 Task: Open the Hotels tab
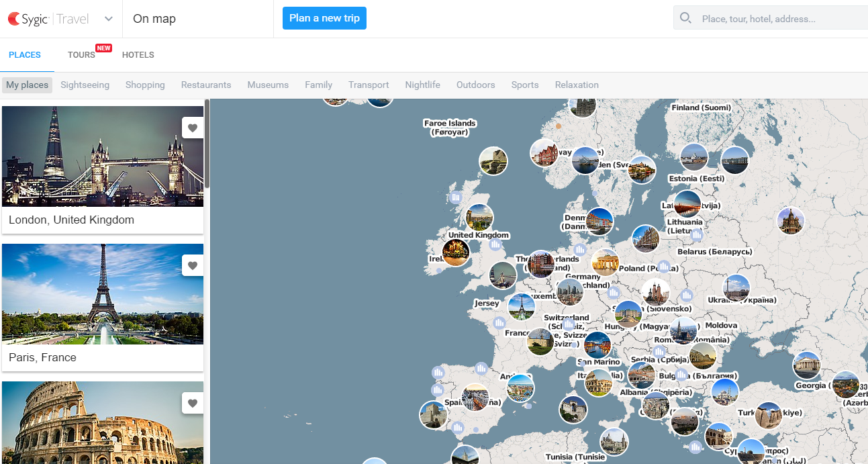(x=138, y=55)
